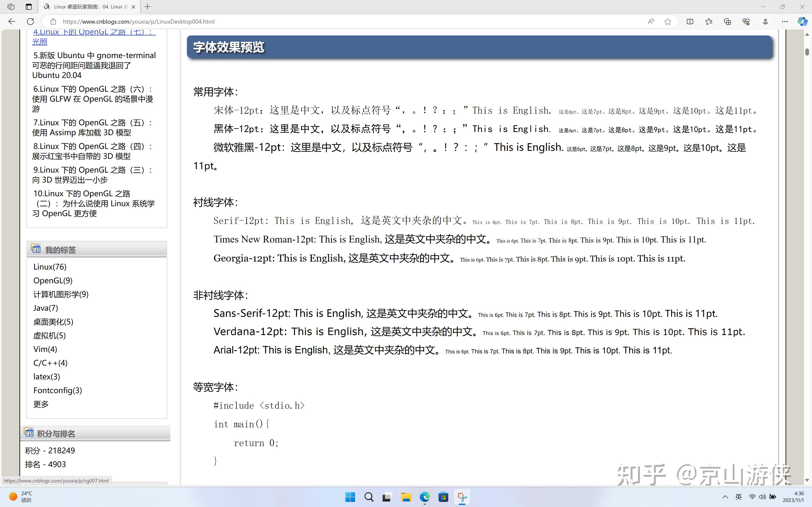Screen dimensions: 812x507
Task: Open the browser profile menu
Action: pos(765,22)
